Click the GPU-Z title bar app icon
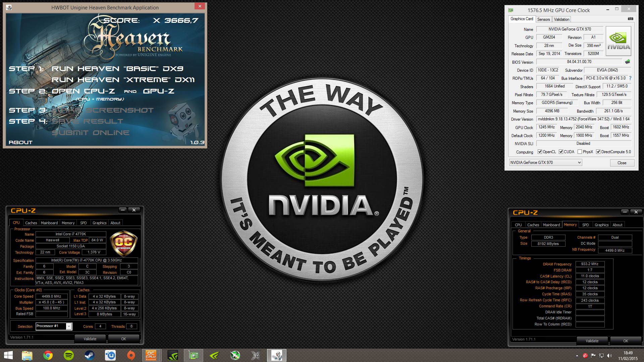644x362 pixels. (511, 10)
